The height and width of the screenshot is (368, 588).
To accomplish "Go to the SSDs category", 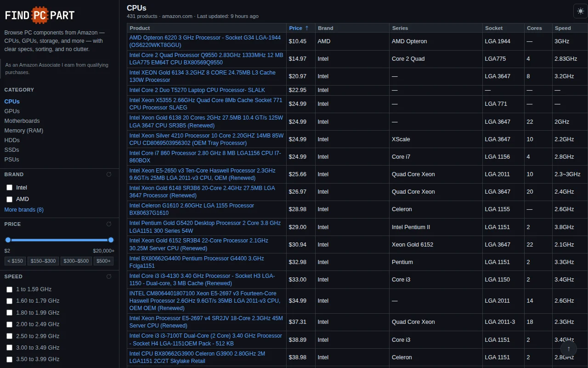I will click(12, 150).
